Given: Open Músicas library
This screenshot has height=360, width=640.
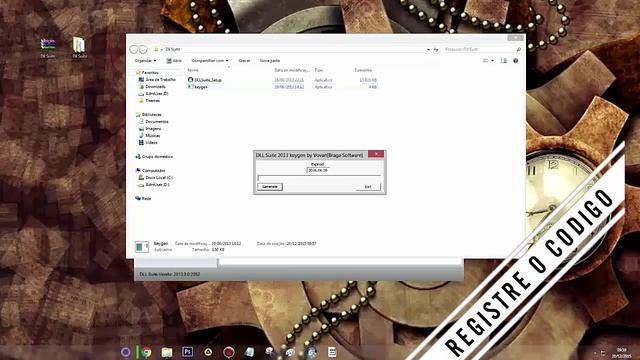Looking at the screenshot, I should [153, 136].
